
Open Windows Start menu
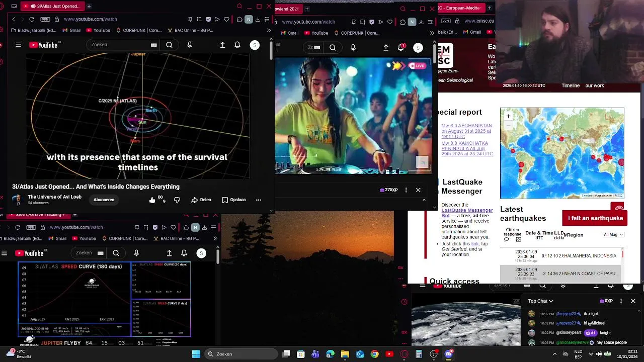pos(196,354)
